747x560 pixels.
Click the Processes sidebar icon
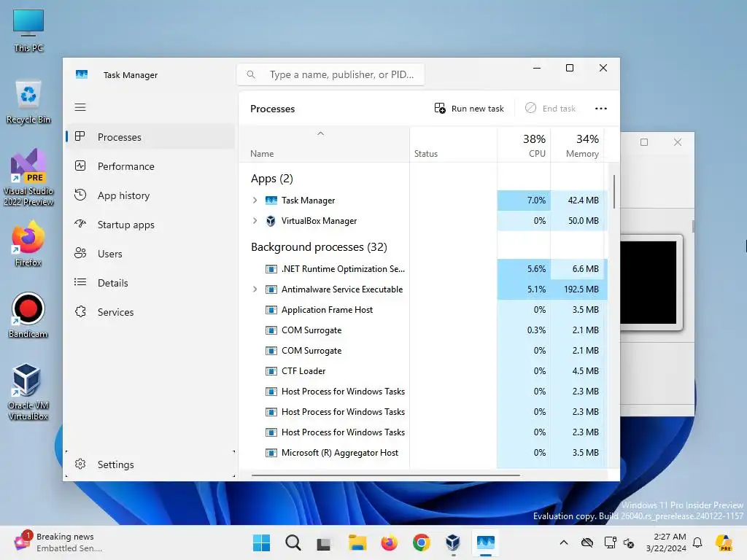point(80,136)
